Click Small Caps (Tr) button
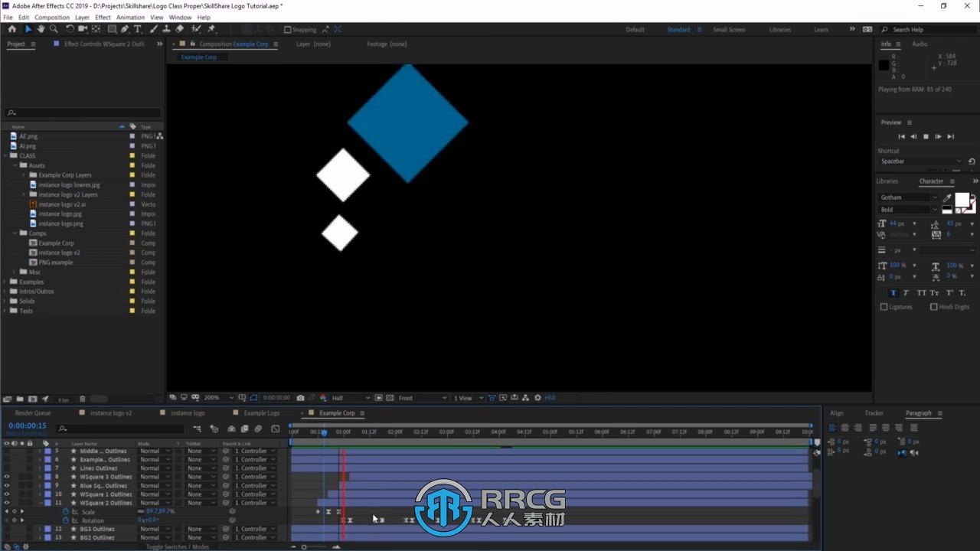 coord(935,293)
